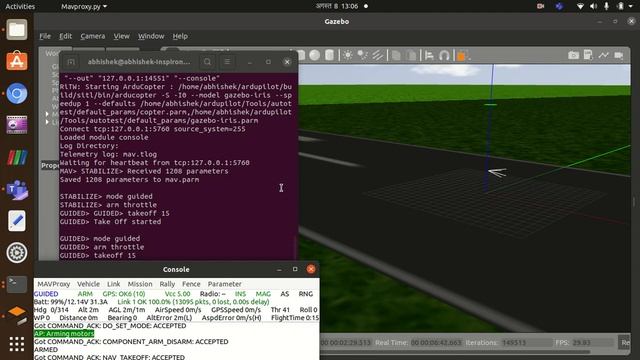The height and width of the screenshot is (360, 640).
Task: Open Microsoft Teams from the dock
Action: (17, 189)
